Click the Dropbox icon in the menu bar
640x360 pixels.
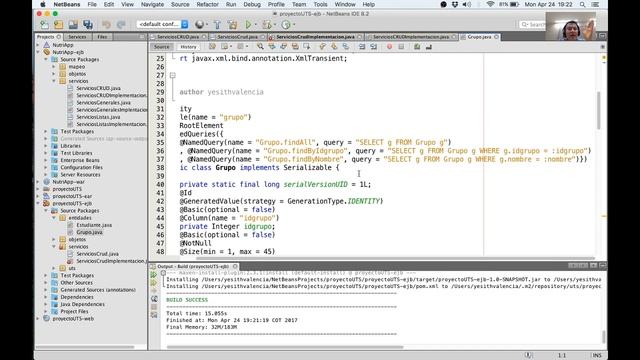pos(455,4)
